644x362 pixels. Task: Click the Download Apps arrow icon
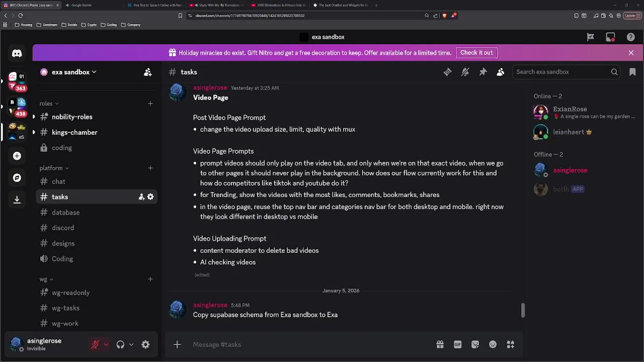tap(17, 200)
